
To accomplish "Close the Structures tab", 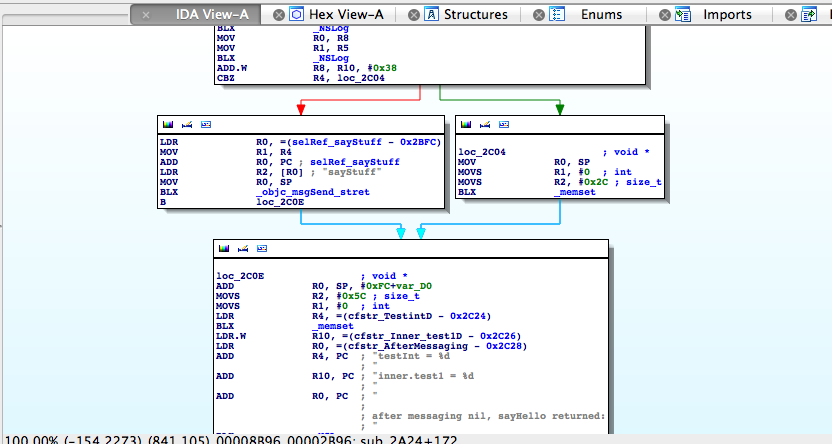I will click(x=414, y=15).
